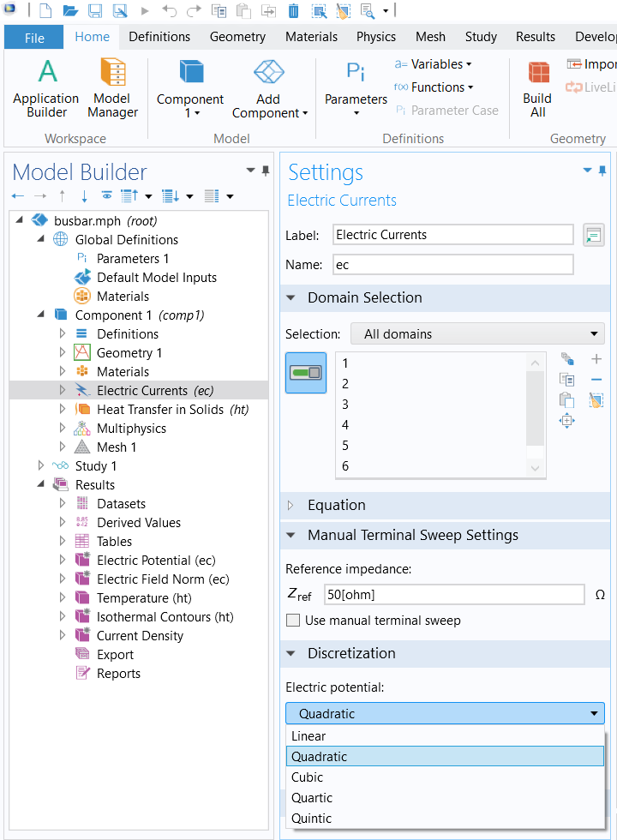Add to selection with plus icon
The image size is (617, 840).
(x=596, y=359)
